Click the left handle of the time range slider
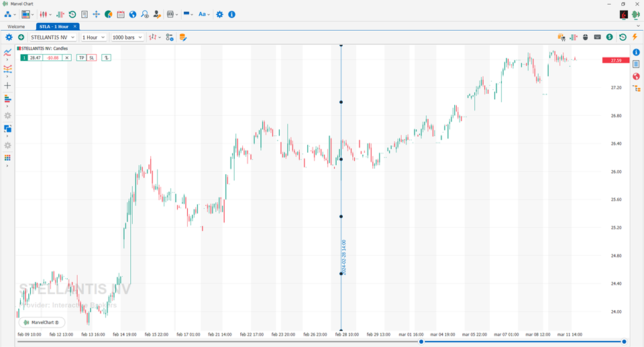 point(421,342)
